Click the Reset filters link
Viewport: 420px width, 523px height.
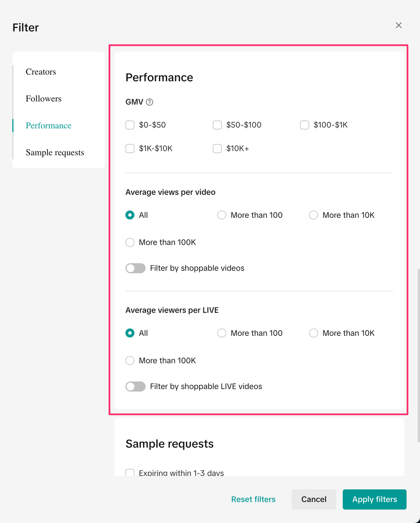click(253, 499)
